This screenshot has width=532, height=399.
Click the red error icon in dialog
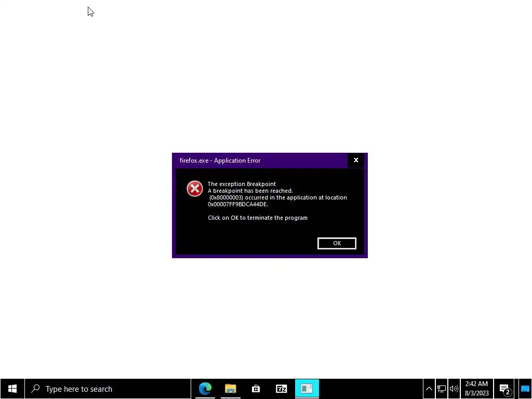tap(195, 189)
